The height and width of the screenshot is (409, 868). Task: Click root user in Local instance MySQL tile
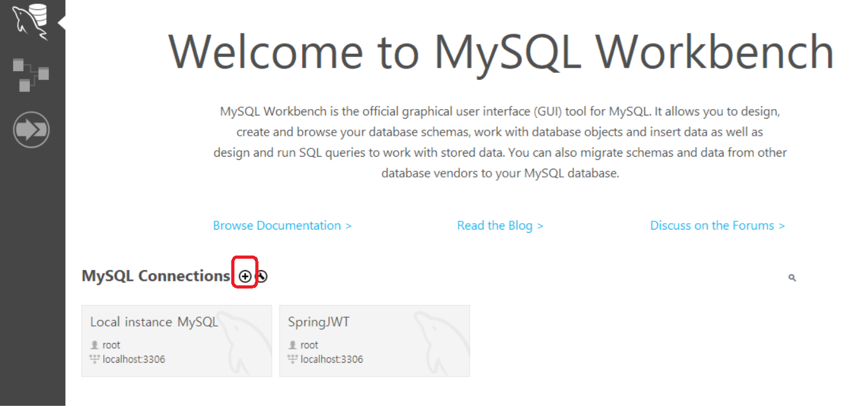click(111, 345)
